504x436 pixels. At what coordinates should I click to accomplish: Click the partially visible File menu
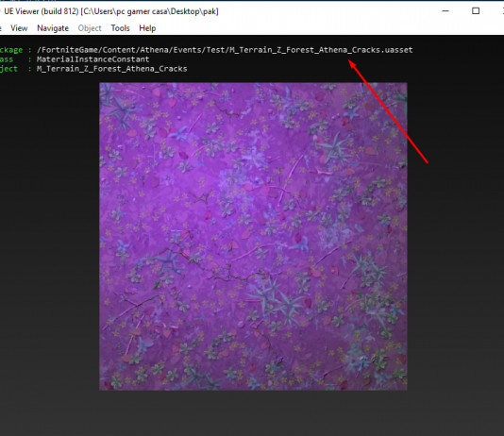[1, 28]
